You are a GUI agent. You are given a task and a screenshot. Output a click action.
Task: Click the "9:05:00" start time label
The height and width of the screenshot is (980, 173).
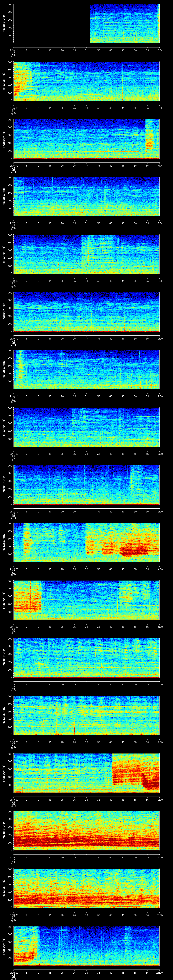point(14,108)
